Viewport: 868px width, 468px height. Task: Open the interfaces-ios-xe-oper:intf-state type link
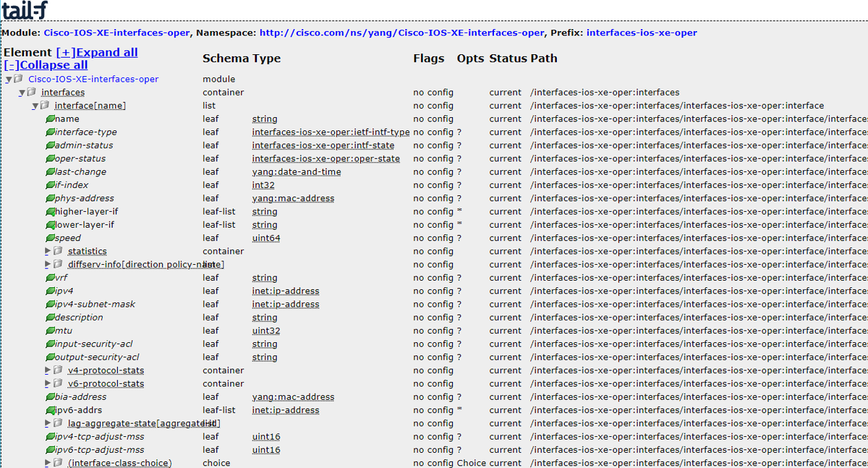[323, 145]
